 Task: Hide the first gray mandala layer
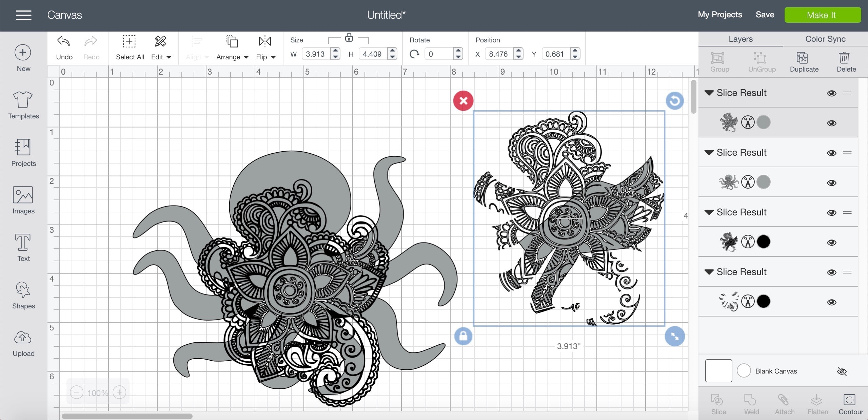831,123
